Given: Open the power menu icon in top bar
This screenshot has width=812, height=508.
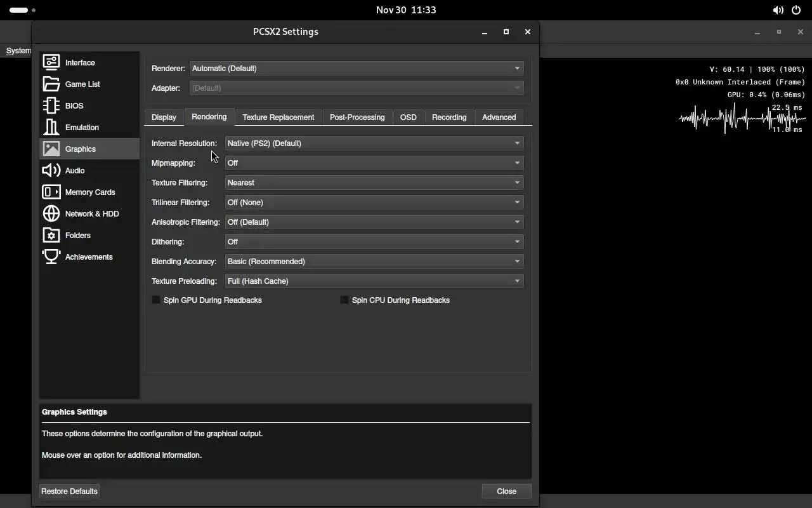Looking at the screenshot, I should (797, 10).
